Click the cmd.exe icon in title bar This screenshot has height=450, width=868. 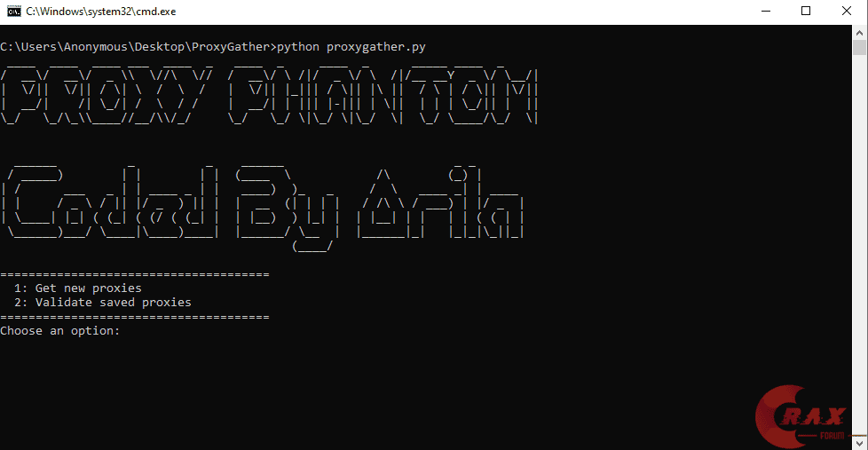[x=14, y=11]
